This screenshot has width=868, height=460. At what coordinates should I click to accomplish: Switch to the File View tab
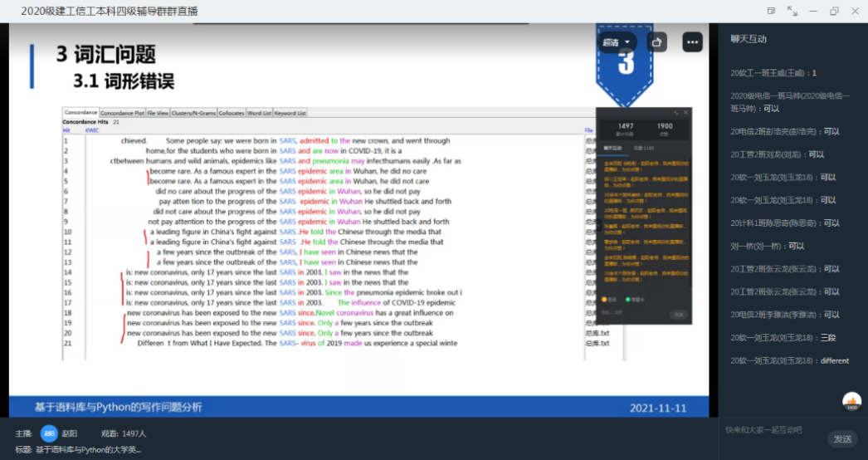point(158,113)
